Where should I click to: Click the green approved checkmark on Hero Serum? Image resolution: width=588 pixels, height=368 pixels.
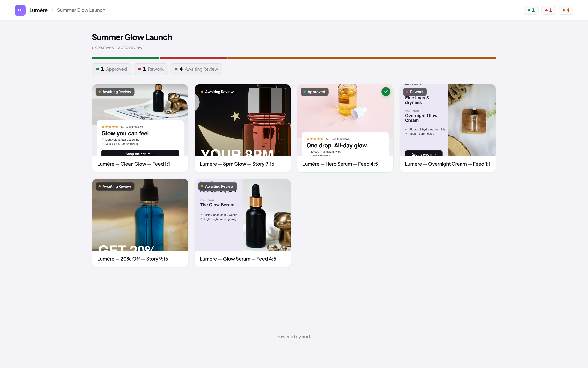386,91
